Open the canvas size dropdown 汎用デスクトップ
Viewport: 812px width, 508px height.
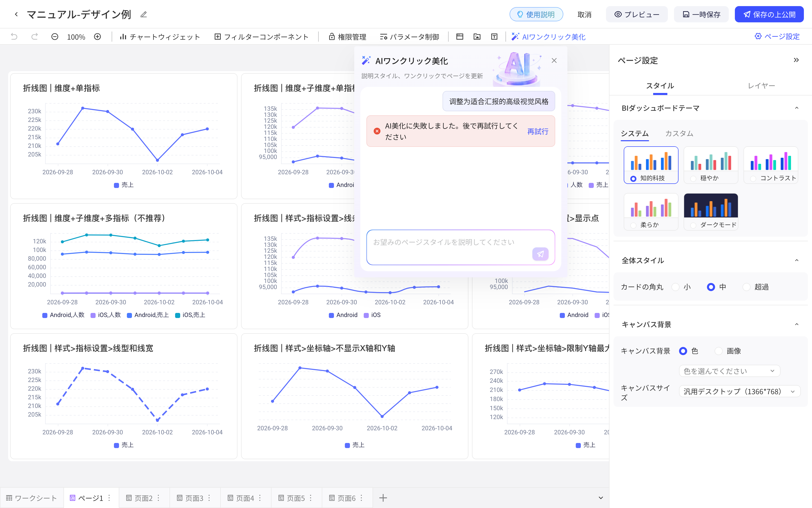[739, 391]
